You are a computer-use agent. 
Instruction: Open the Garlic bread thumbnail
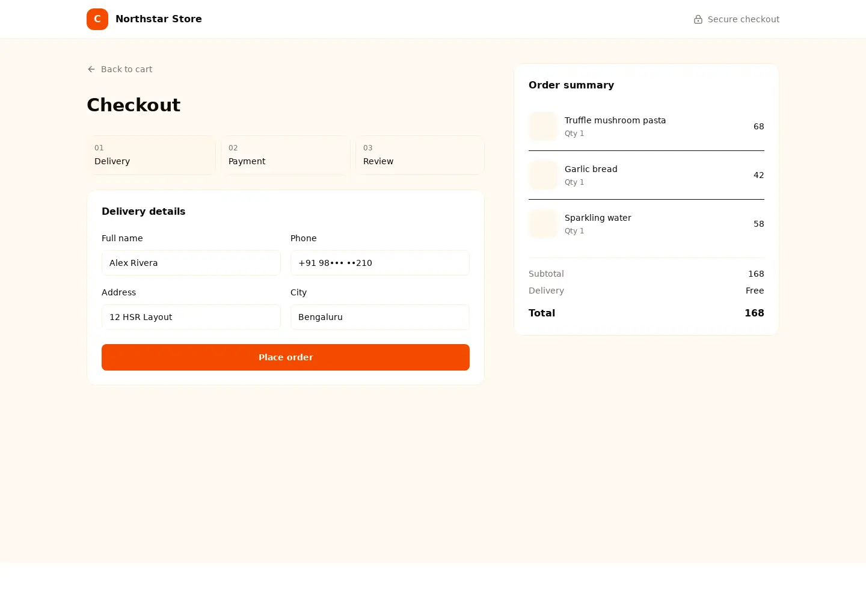[543, 175]
